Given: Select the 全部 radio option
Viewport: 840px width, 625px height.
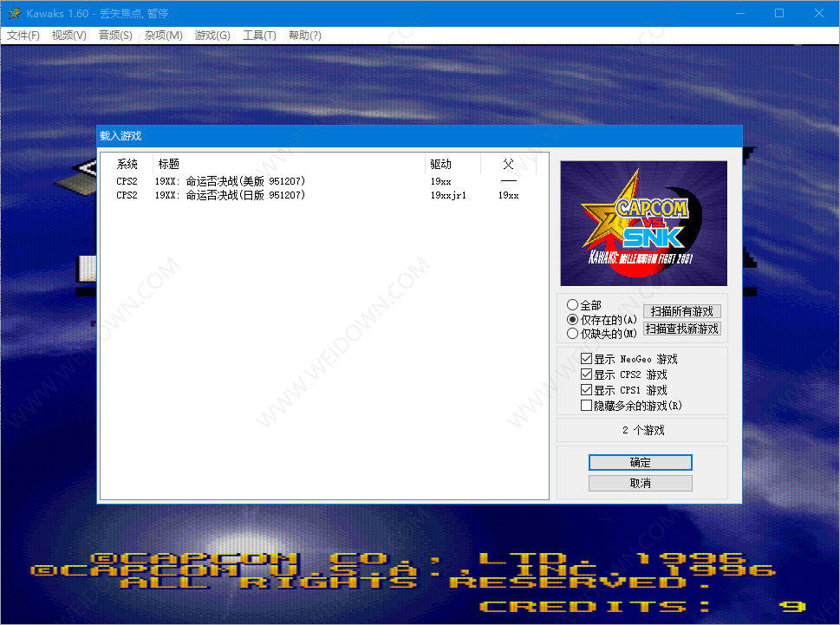Looking at the screenshot, I should point(572,305).
